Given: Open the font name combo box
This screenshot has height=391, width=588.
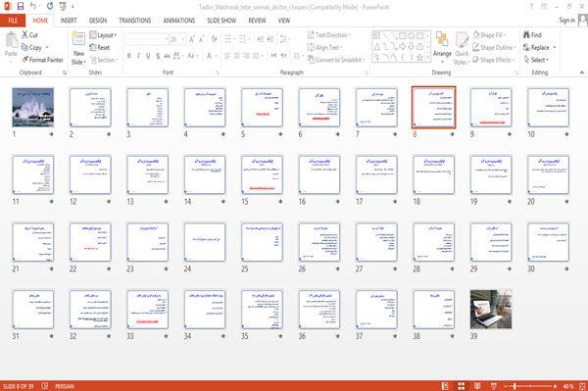Looking at the screenshot, I should coord(146,39).
